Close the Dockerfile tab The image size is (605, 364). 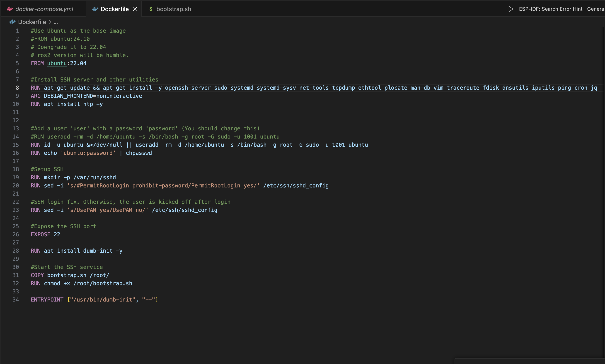135,9
